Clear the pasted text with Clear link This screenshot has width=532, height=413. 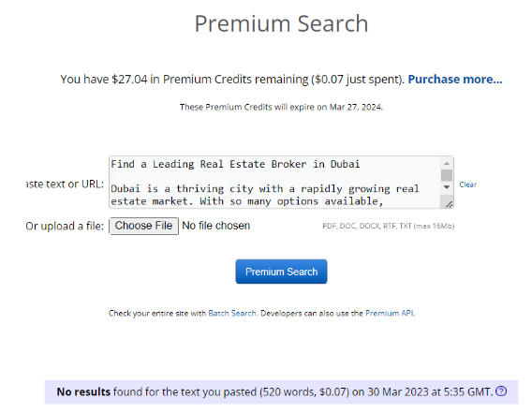(x=467, y=184)
